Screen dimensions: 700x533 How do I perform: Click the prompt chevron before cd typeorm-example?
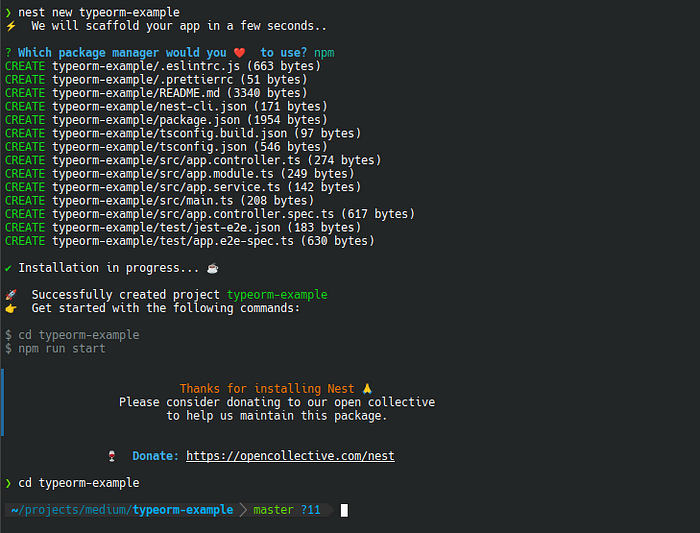[x=8, y=483]
